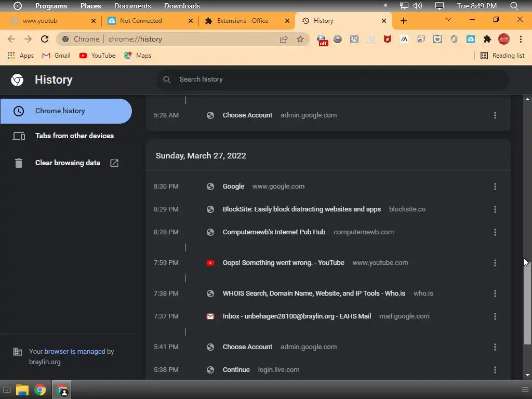
Task: Open more actions for the 5:28 AM Choose Account entry
Action: [495, 115]
